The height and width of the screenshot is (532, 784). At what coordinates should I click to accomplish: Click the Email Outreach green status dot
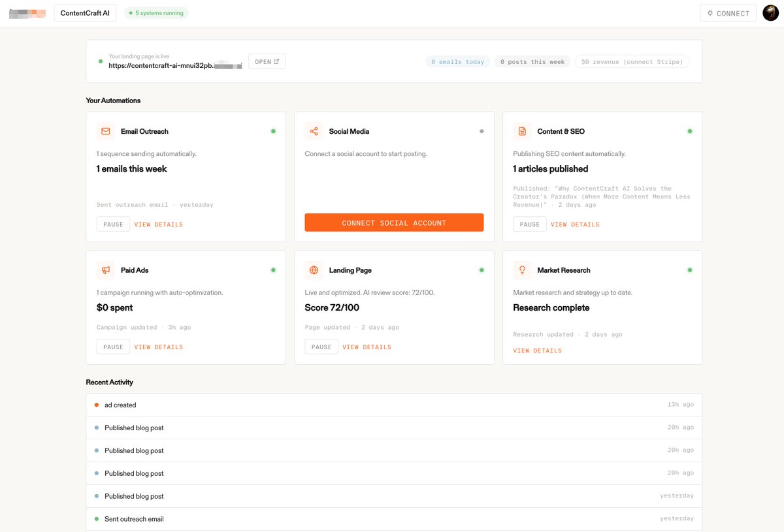tap(273, 131)
